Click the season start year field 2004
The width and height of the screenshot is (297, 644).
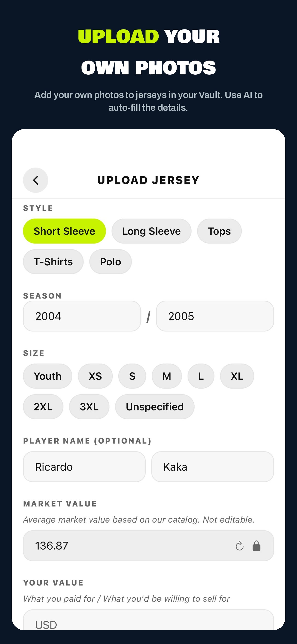(82, 316)
